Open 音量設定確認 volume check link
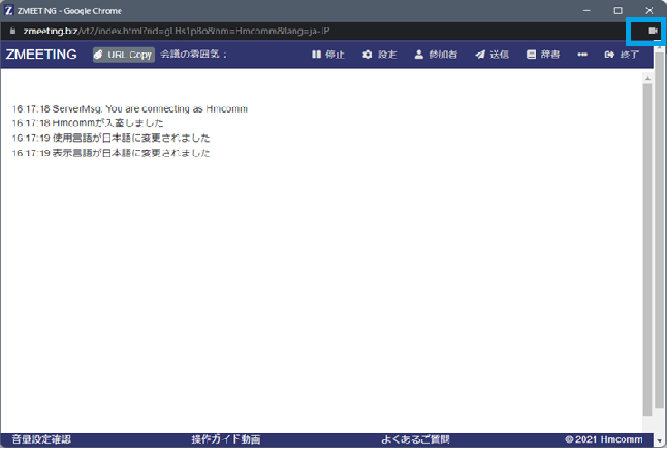This screenshot has height=449, width=668. (x=41, y=439)
